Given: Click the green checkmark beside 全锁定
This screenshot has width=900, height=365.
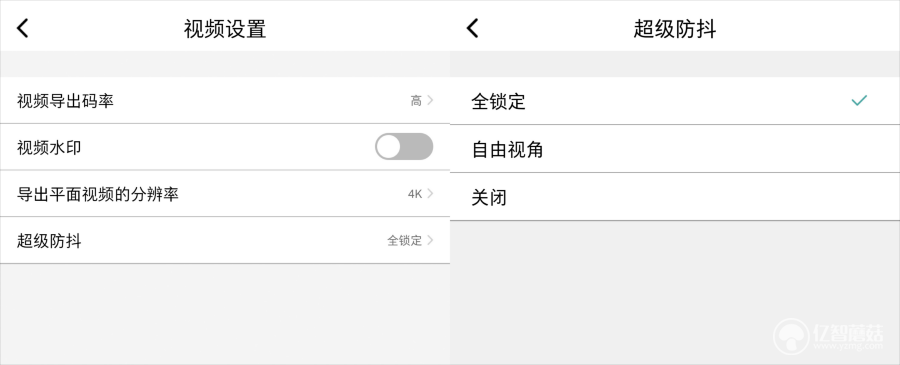Looking at the screenshot, I should 859,101.
